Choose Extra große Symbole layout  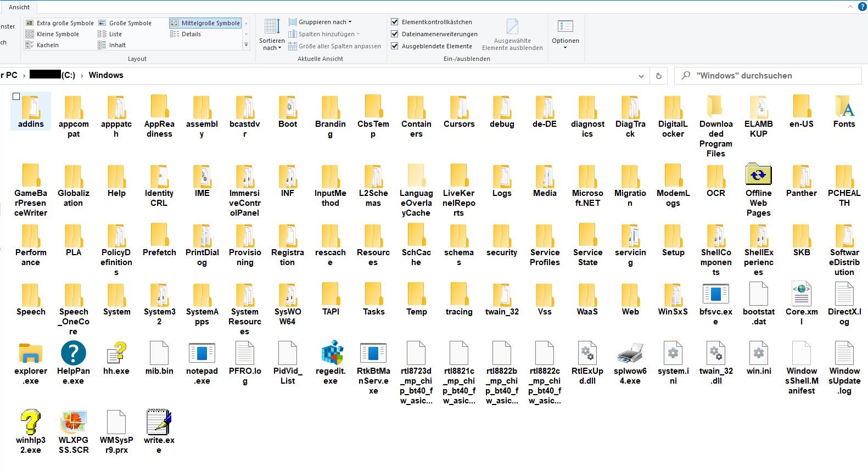pyautogui.click(x=60, y=23)
